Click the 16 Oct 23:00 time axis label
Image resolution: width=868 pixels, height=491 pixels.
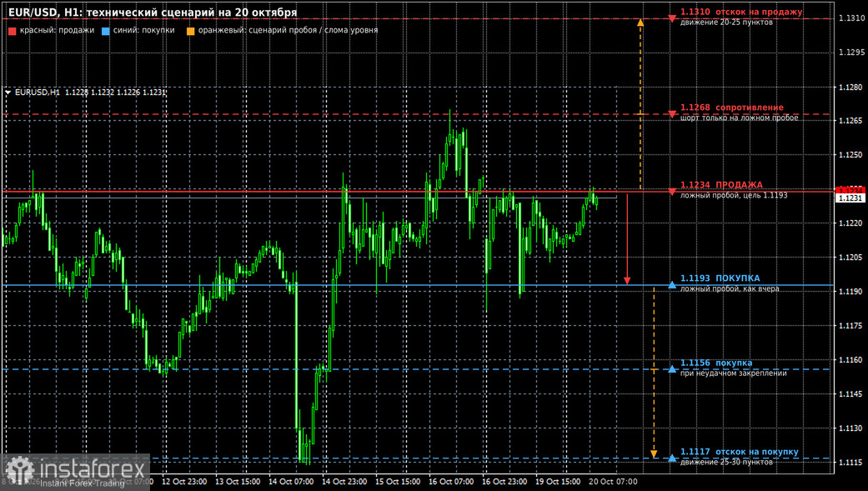pos(504,482)
